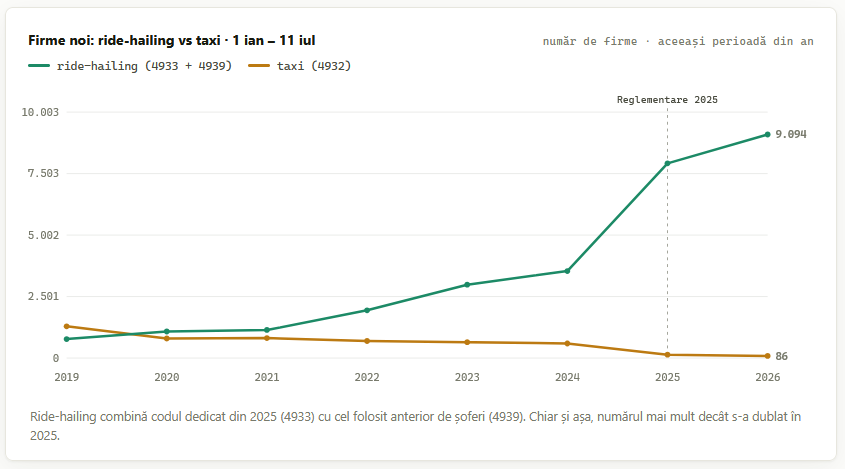Click the green ride-hailing legend line swatch
845x469 pixels.
(39, 66)
